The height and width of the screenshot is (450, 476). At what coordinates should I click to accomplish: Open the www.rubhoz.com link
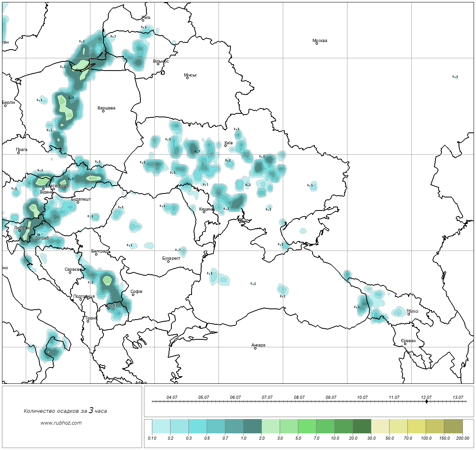click(x=61, y=423)
